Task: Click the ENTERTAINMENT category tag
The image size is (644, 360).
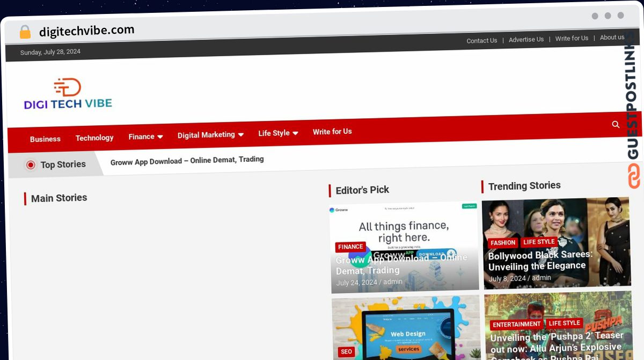Action: [x=517, y=325]
